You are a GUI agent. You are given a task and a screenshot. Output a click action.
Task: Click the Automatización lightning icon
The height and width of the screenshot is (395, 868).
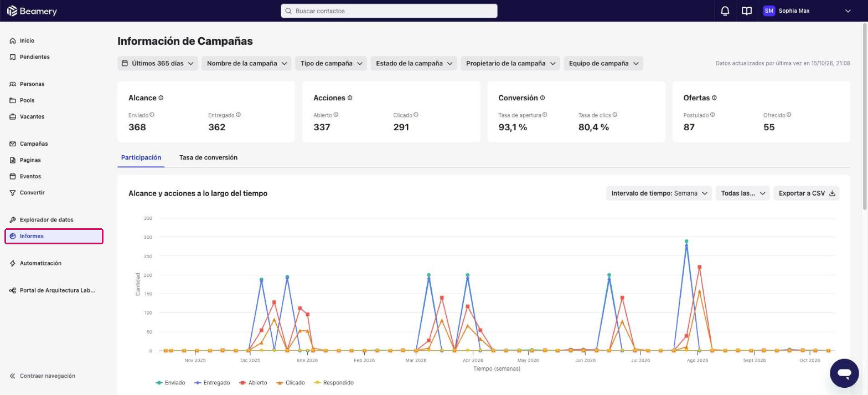coord(13,263)
